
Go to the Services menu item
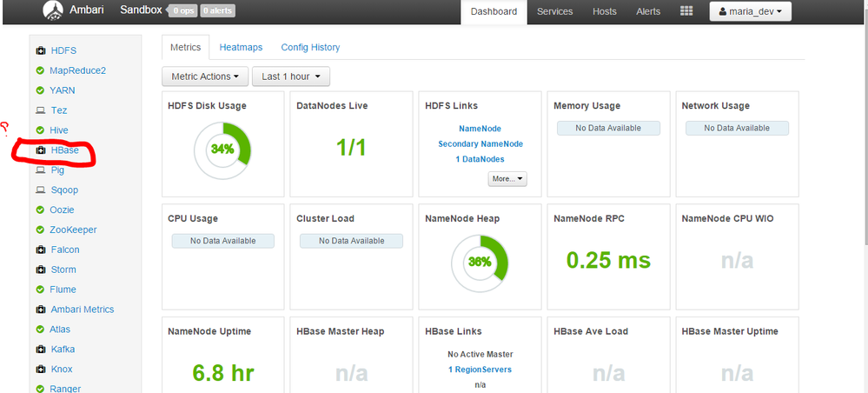(554, 11)
